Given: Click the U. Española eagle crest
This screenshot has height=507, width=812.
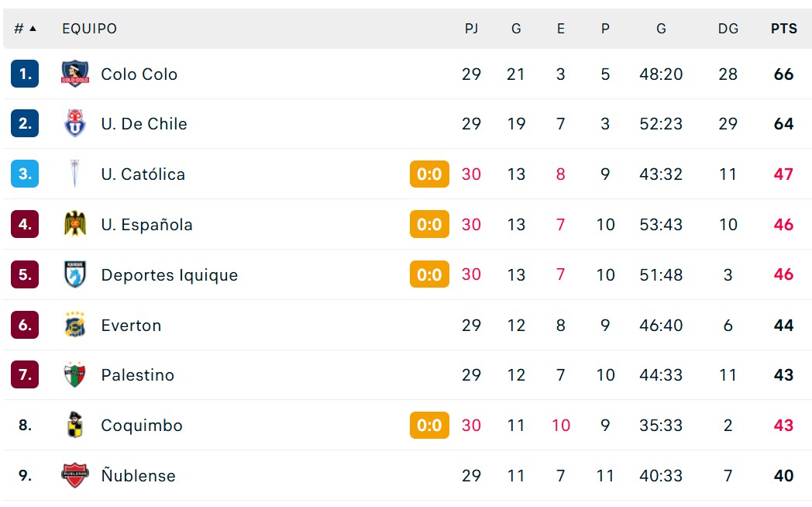Looking at the screenshot, I should (x=75, y=224).
